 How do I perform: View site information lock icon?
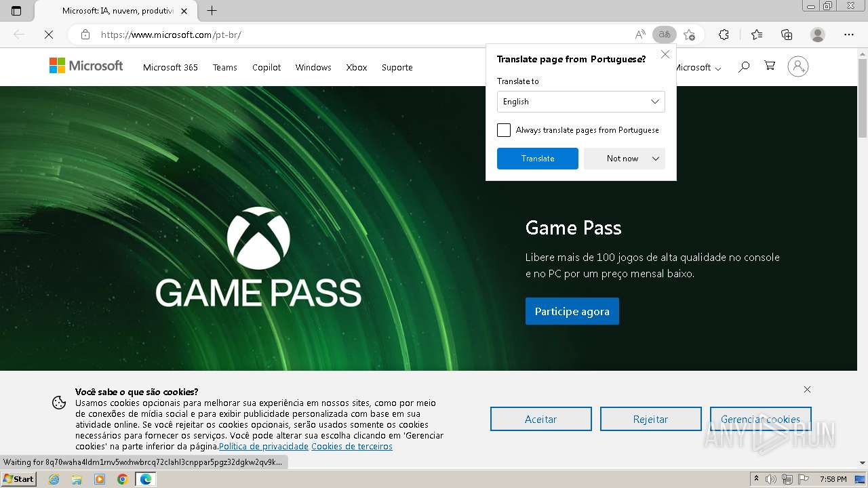pyautogui.click(x=85, y=35)
